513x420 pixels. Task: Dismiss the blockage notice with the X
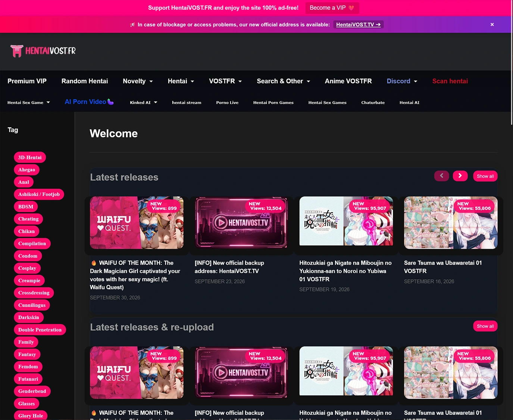click(x=492, y=25)
